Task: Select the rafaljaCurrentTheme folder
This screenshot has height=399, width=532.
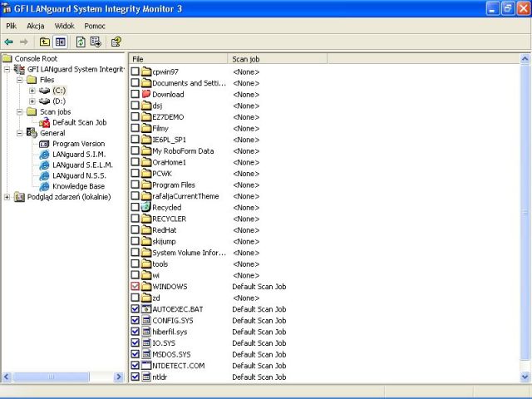Action: (185, 196)
